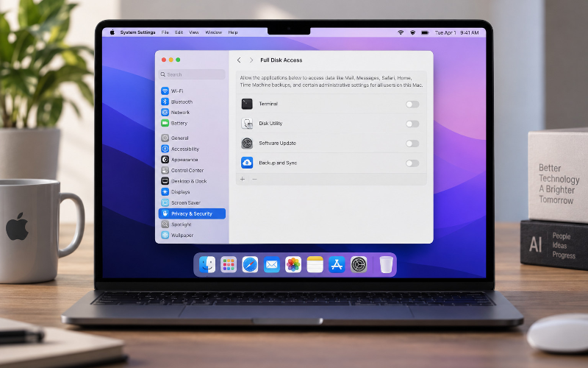Click the Bluetooth sidebar icon

tap(165, 102)
